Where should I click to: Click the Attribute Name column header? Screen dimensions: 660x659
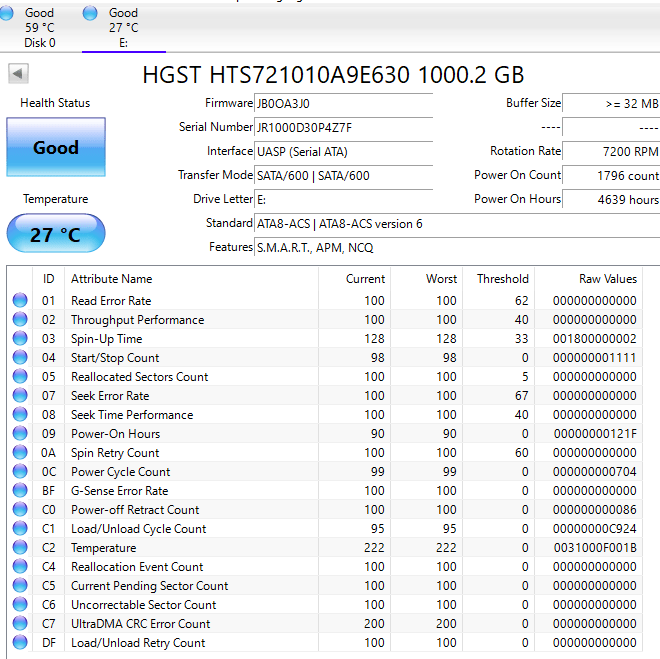click(x=192, y=279)
